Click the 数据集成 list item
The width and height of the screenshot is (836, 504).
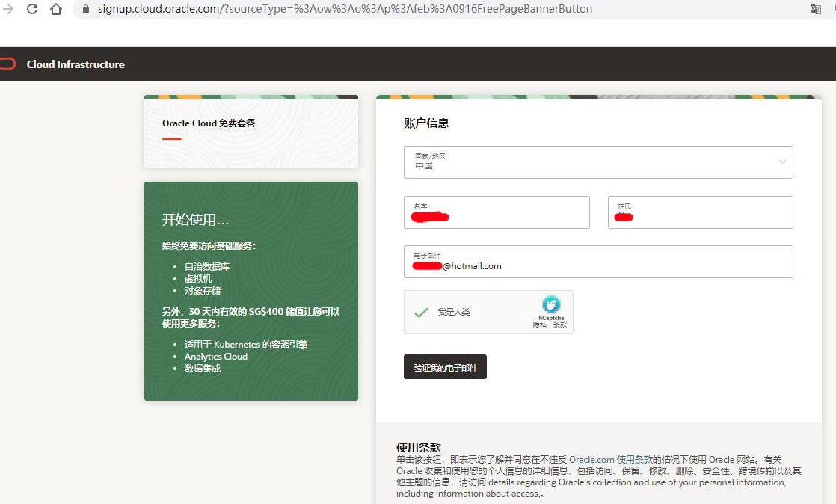203,369
